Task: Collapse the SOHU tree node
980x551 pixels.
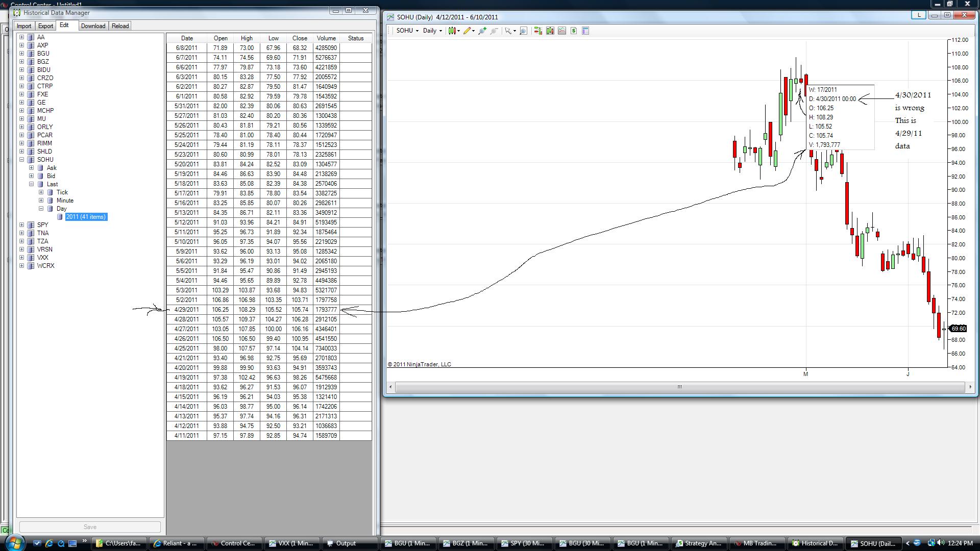Action: 22,160
